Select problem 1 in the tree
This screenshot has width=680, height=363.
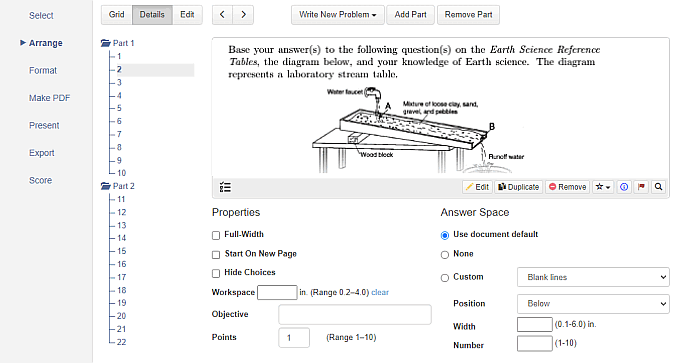click(x=119, y=56)
